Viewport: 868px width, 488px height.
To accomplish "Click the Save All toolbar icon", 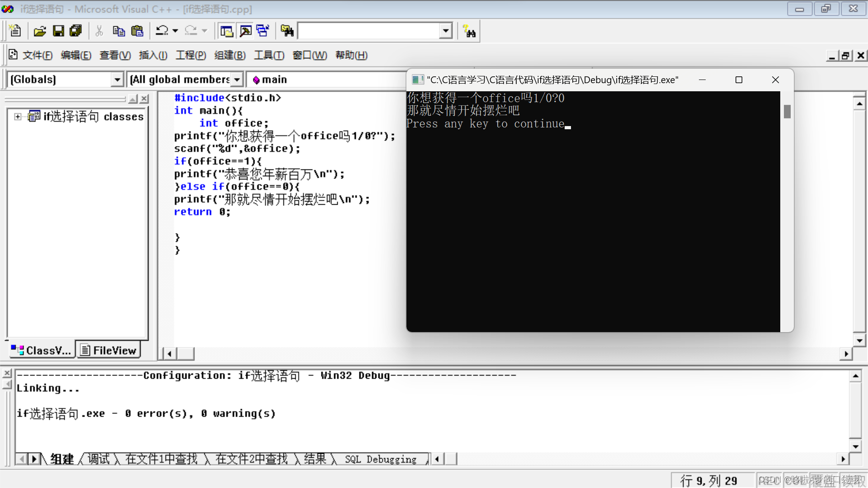I will (75, 31).
